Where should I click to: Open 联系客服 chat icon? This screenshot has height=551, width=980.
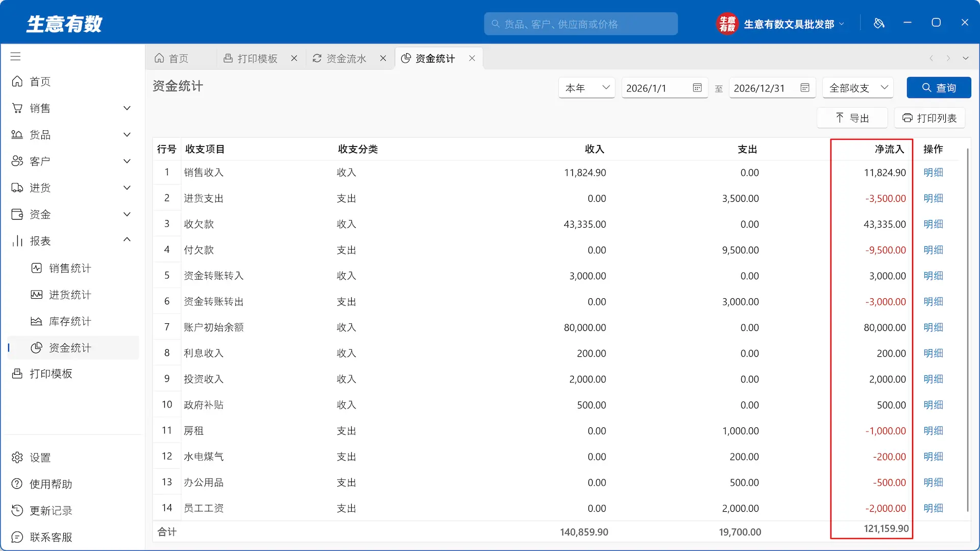pos(17,537)
